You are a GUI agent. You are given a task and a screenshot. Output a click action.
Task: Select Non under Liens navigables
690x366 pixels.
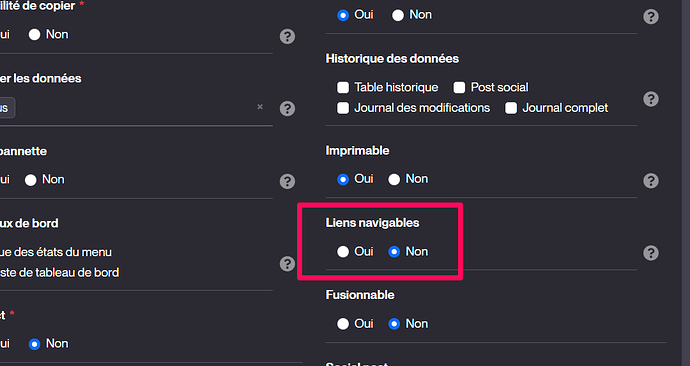point(394,252)
